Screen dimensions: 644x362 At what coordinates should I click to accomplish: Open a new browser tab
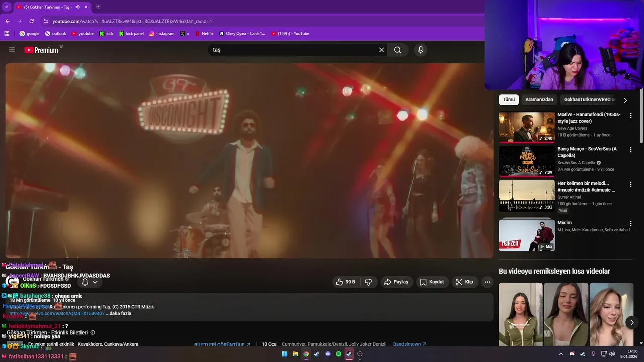coord(98,7)
